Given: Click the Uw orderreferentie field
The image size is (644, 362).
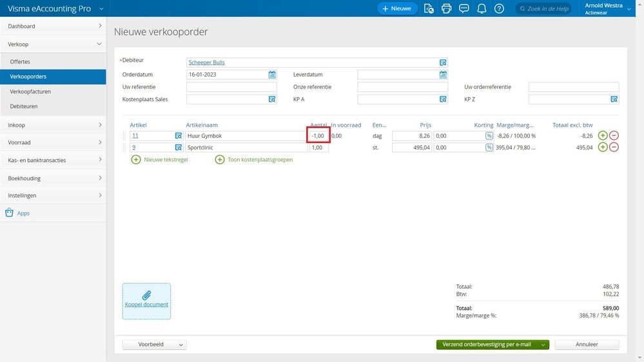Looking at the screenshot, I should point(574,87).
